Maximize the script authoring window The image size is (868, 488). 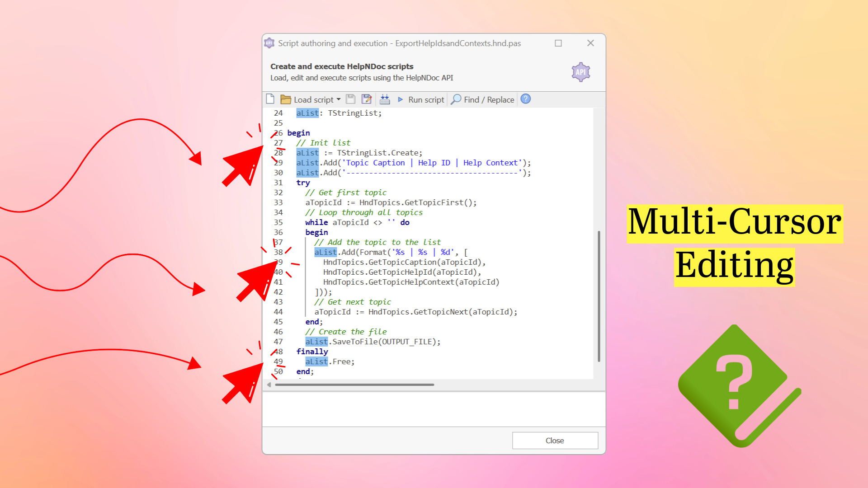pos(558,43)
